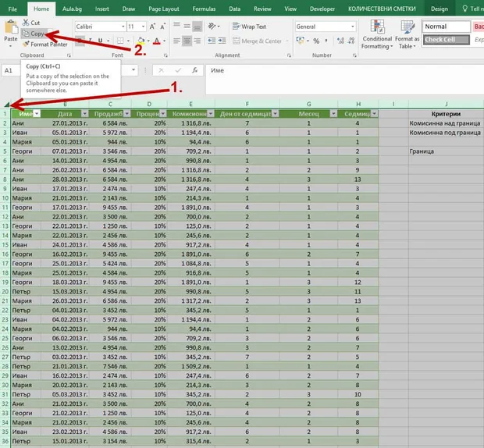Toggle Underline formatting
This screenshot has width=484, height=448.
tap(100, 41)
